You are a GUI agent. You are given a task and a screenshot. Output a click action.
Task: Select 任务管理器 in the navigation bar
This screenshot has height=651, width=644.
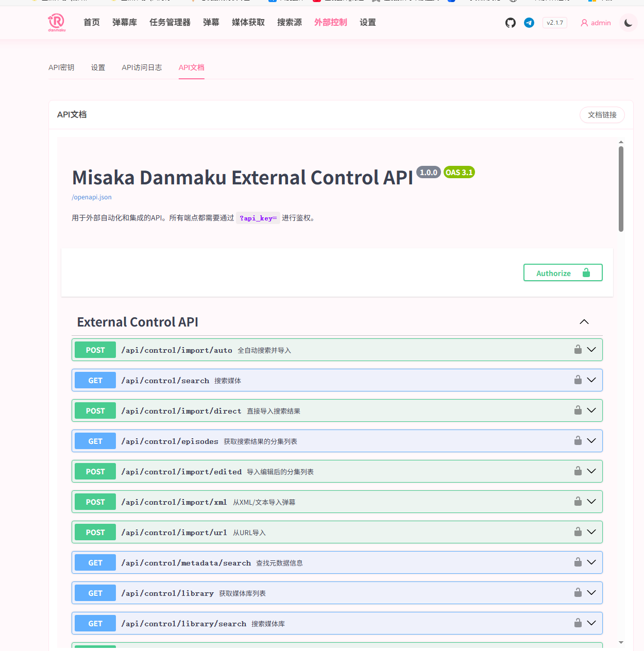[x=170, y=22]
